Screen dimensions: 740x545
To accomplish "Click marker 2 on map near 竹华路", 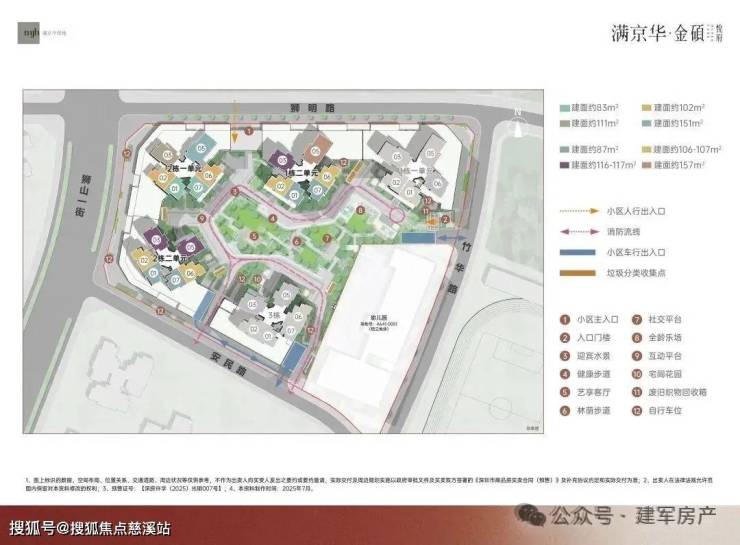I will 445,219.
